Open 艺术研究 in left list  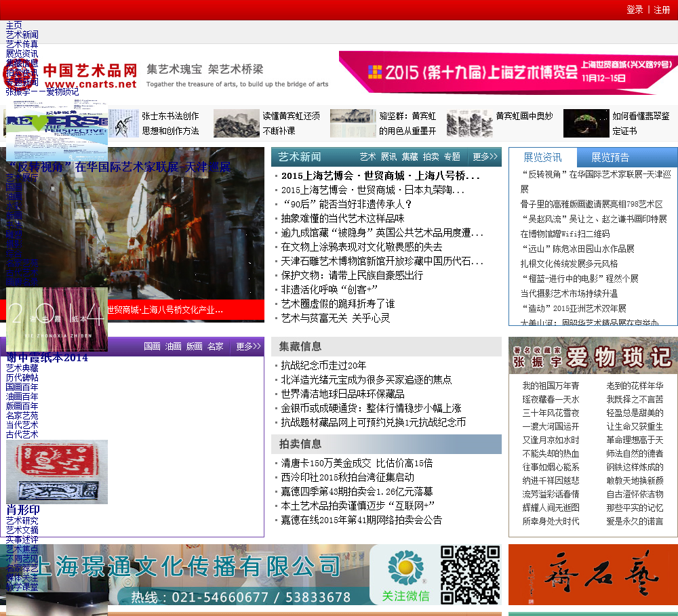[x=22, y=520]
